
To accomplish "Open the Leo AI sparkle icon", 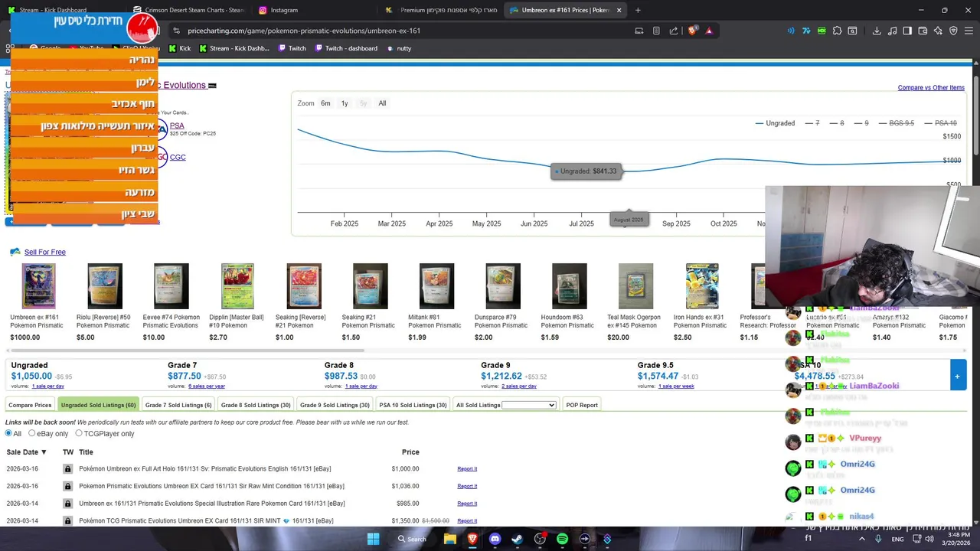I will point(938,31).
